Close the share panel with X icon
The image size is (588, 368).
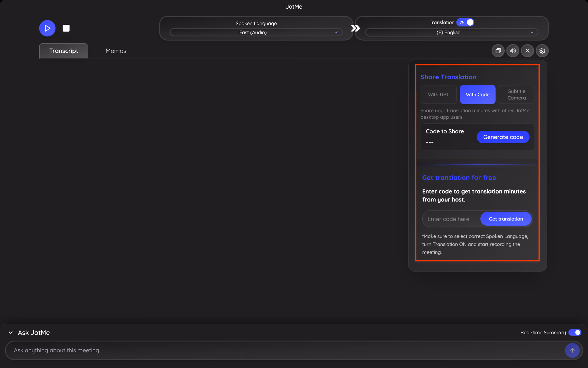[x=527, y=51]
